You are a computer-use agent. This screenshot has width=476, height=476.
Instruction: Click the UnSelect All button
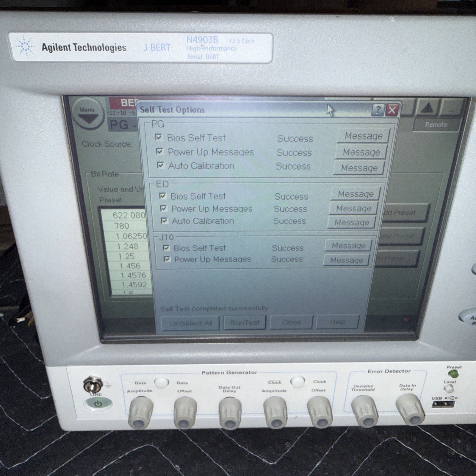pyautogui.click(x=190, y=323)
